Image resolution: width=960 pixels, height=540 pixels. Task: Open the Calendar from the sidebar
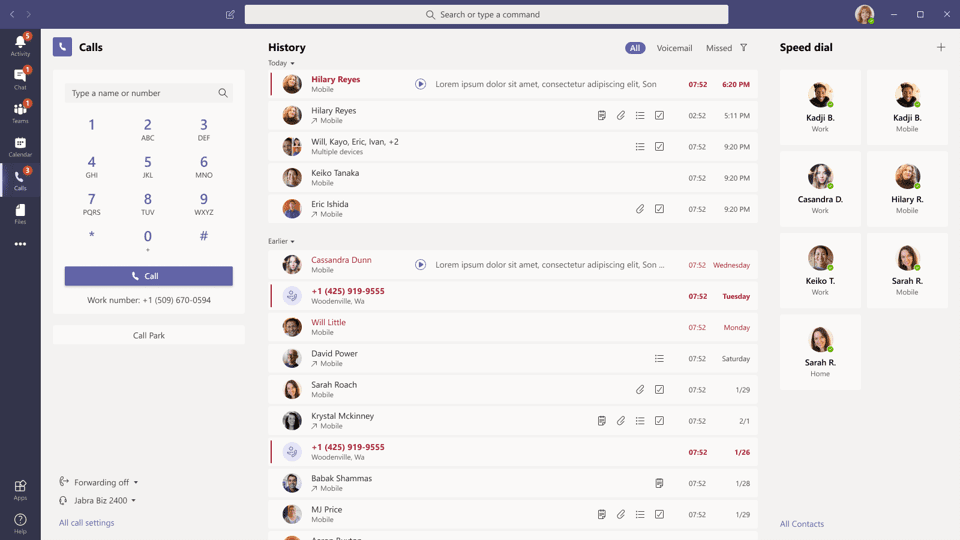tap(20, 146)
